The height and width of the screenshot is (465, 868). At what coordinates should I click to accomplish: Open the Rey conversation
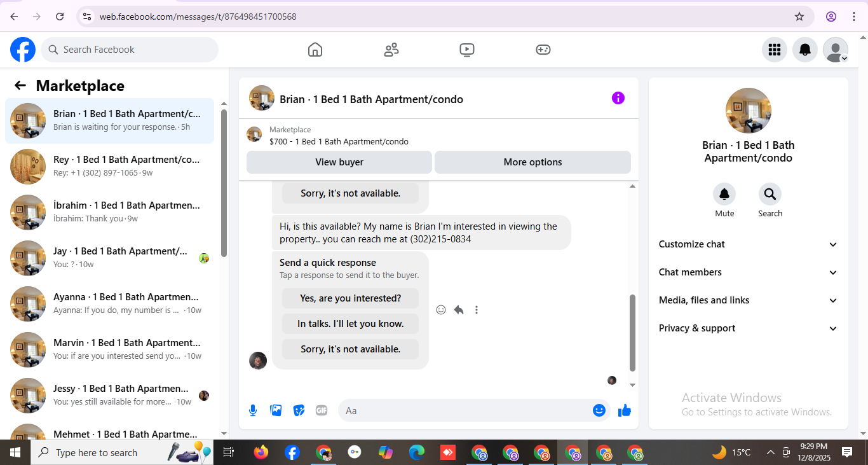(x=109, y=167)
